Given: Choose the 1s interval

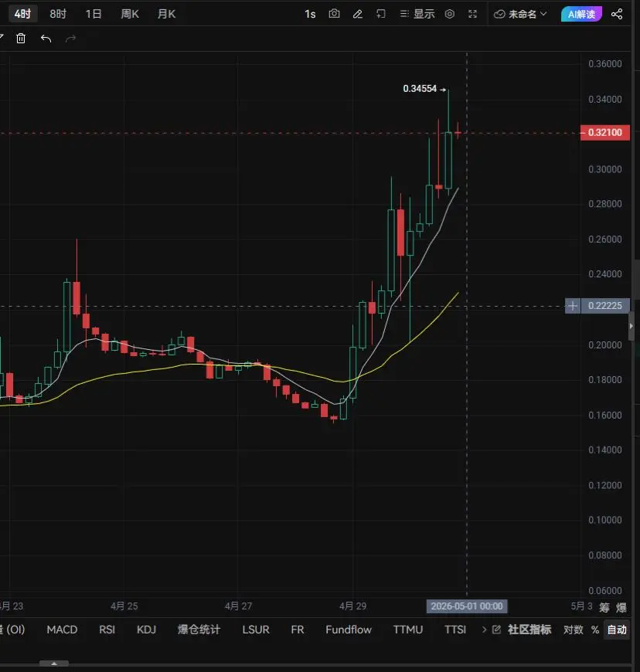Looking at the screenshot, I should (310, 14).
